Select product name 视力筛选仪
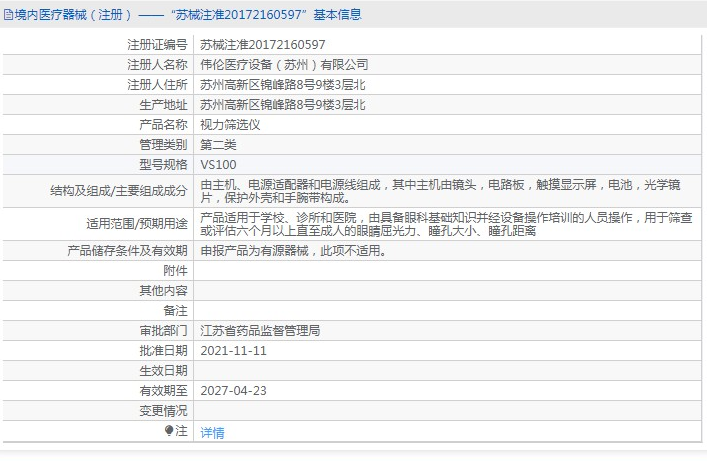Screen dimensions: 707x461 (230, 124)
